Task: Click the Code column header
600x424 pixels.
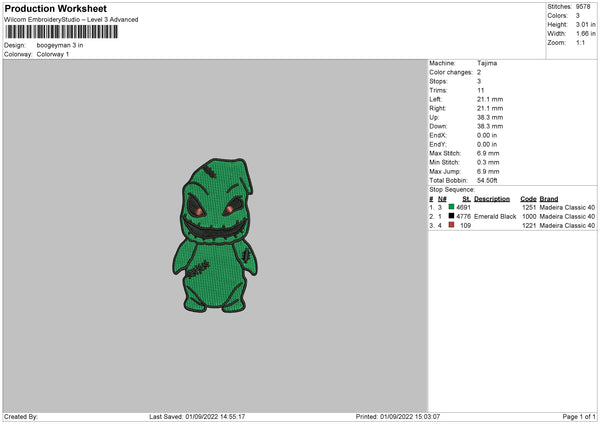Action: pos(528,198)
